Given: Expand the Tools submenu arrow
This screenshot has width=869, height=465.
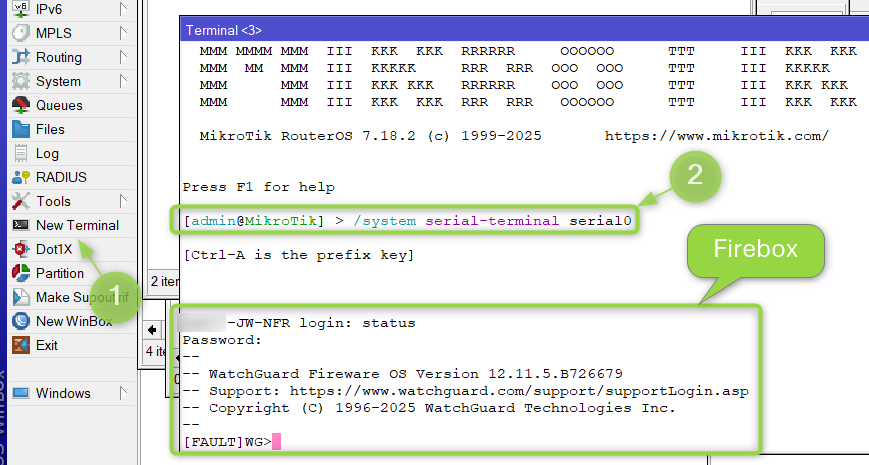Looking at the screenshot, I should click(x=123, y=201).
